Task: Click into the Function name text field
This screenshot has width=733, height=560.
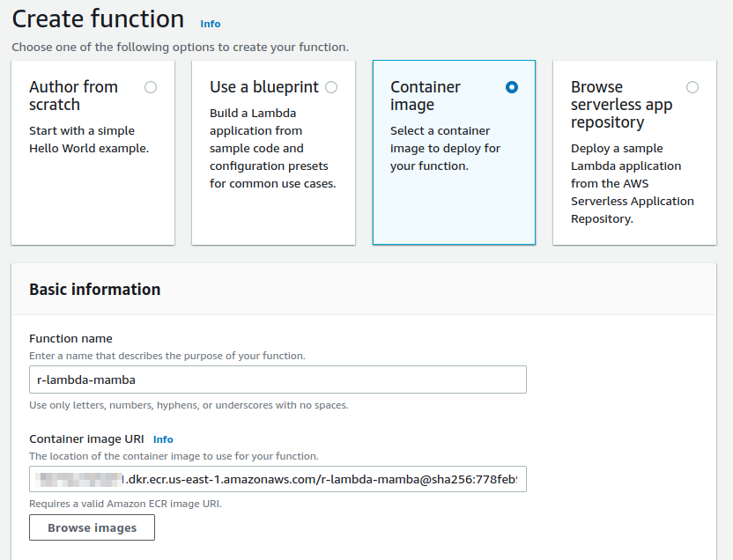Action: pyautogui.click(x=278, y=379)
